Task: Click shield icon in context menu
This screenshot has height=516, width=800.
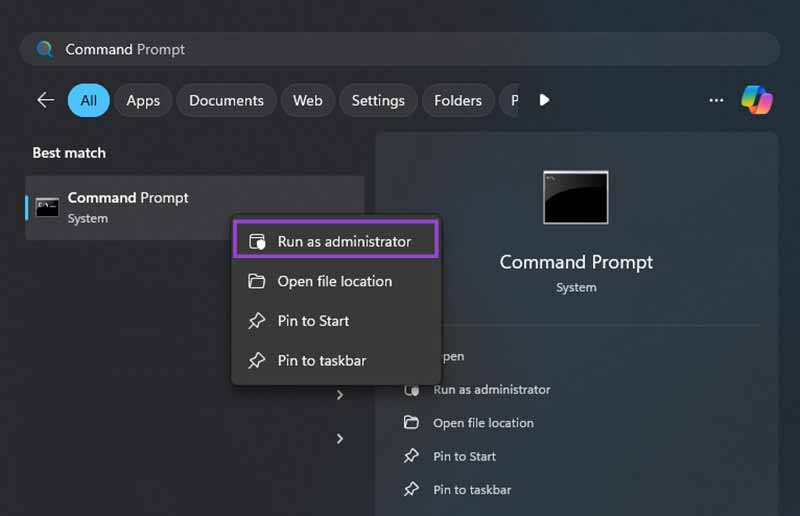Action: point(257,241)
